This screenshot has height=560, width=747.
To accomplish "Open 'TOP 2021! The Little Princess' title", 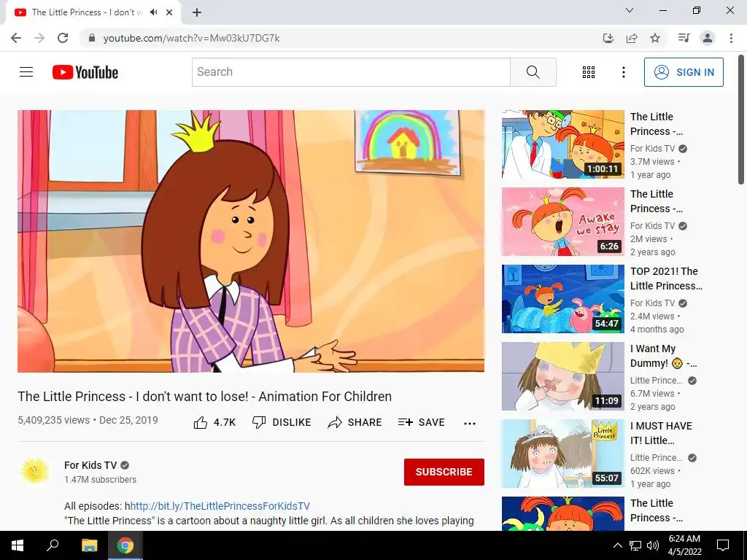I will pos(666,279).
